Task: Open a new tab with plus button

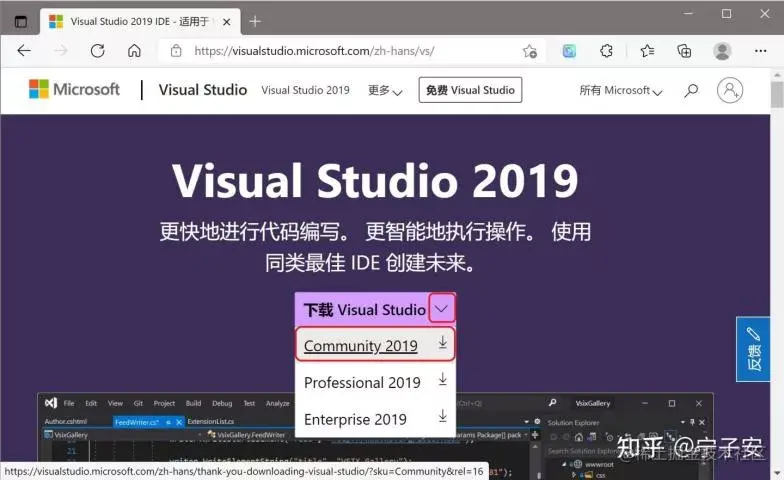Action: (255, 22)
